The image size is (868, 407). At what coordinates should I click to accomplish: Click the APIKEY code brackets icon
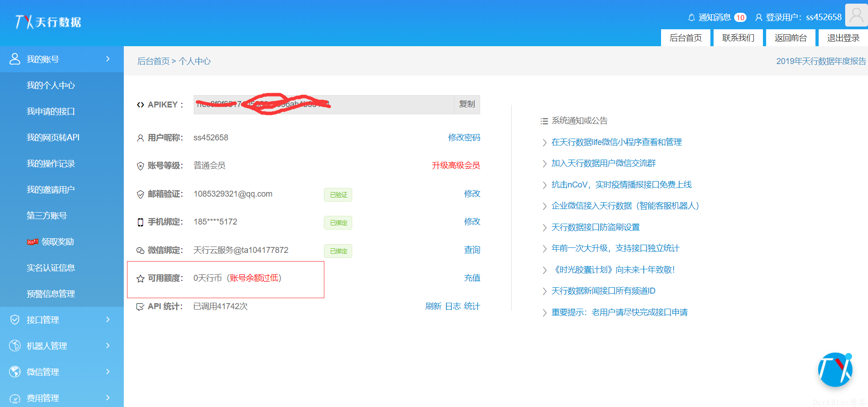140,105
